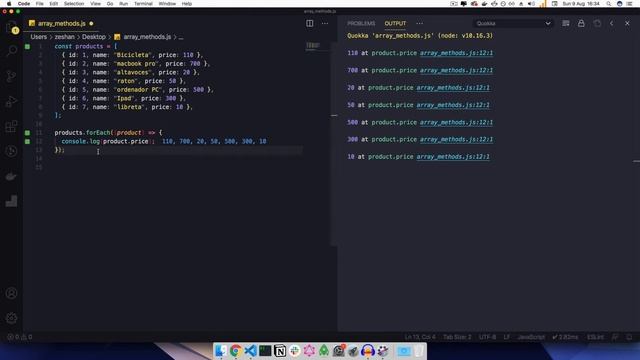Viewport: 640px width, 360px height.
Task: Click ESLint status bar item
Action: click(595, 337)
